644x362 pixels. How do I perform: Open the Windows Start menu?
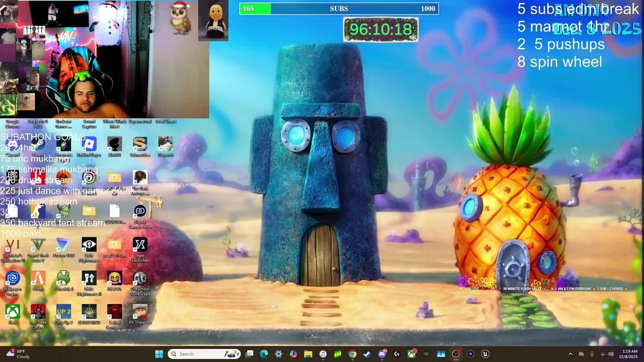point(159,354)
